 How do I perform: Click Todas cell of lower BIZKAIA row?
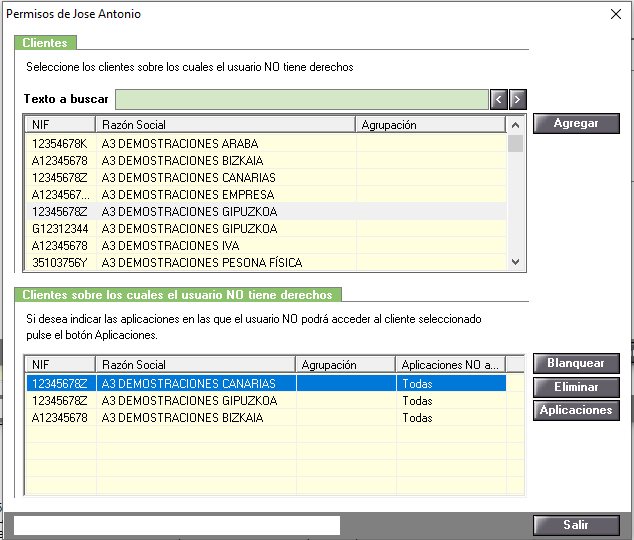pyautogui.click(x=451, y=417)
